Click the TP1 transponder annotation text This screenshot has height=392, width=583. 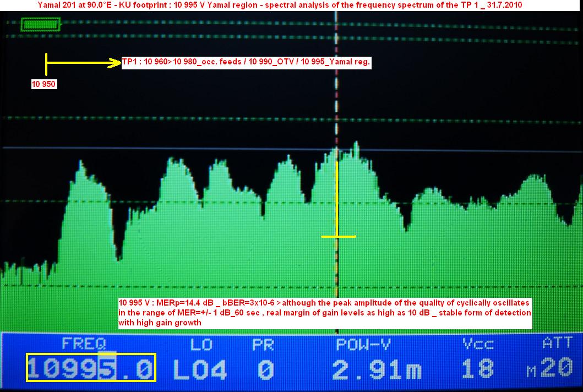[x=246, y=63]
